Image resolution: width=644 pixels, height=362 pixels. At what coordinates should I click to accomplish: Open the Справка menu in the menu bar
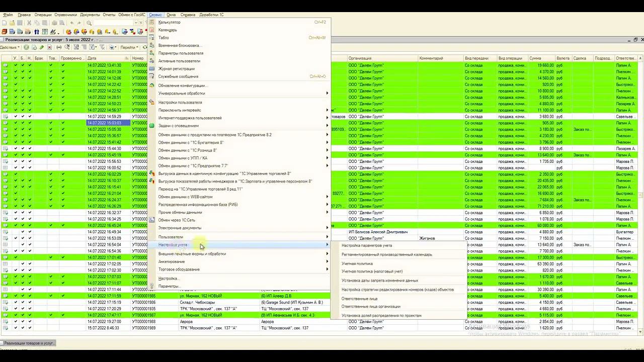point(188,15)
